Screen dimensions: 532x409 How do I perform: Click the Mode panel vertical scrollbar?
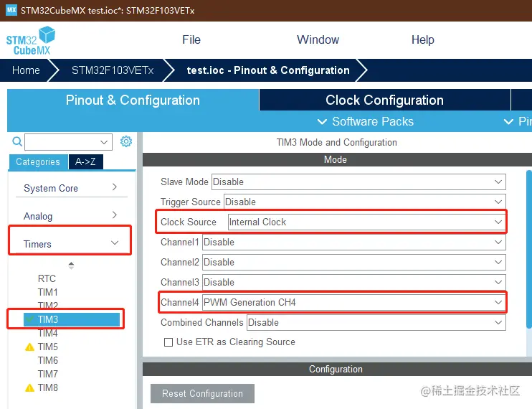click(529, 250)
